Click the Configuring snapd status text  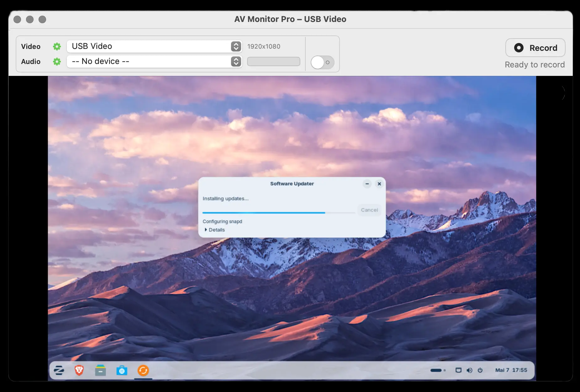(x=222, y=221)
